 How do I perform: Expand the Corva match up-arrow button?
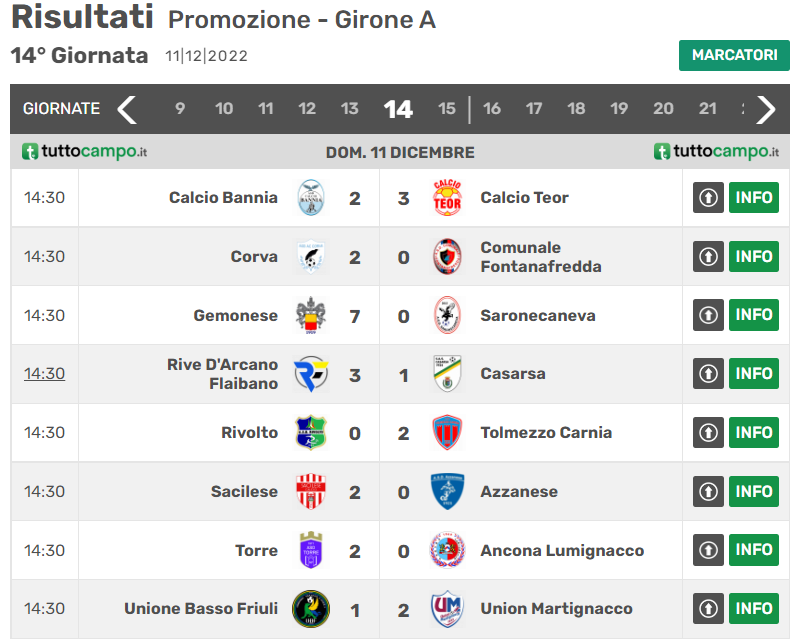[708, 257]
